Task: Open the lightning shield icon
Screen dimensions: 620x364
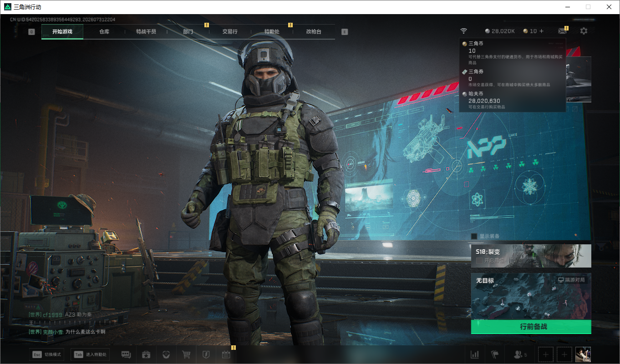Action: tap(206, 354)
